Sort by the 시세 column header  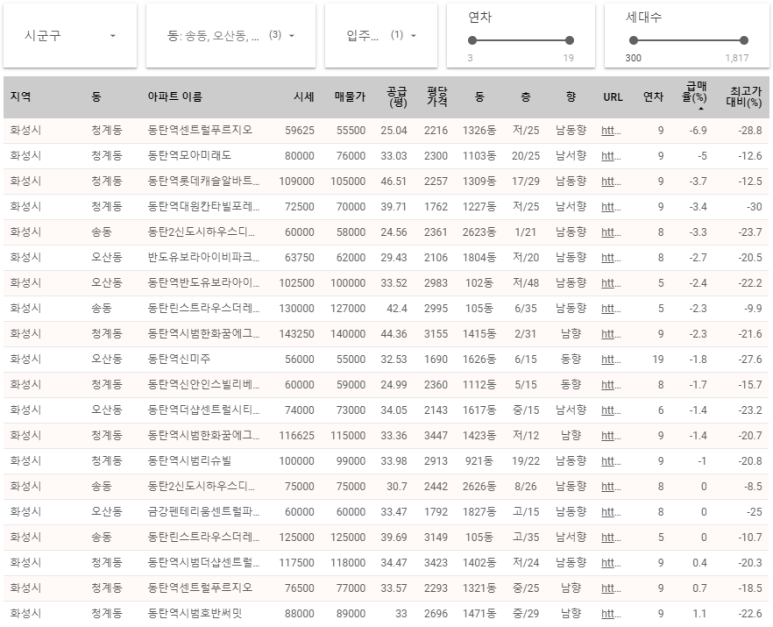point(304,97)
